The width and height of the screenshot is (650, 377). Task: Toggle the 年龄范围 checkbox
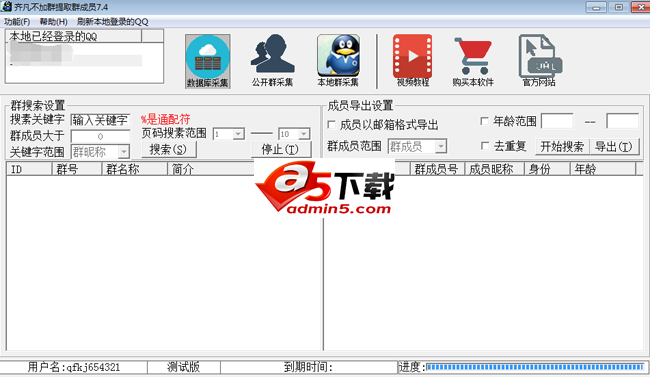pos(484,121)
